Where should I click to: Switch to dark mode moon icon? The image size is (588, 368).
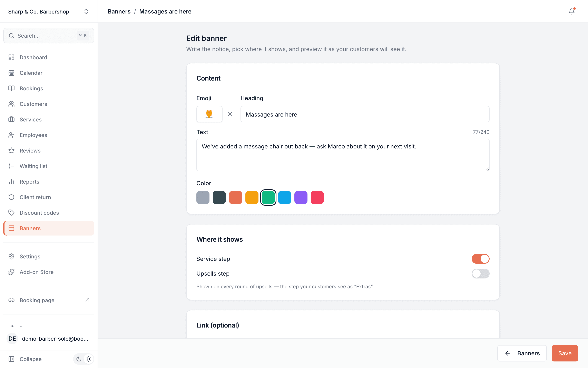[x=79, y=359]
